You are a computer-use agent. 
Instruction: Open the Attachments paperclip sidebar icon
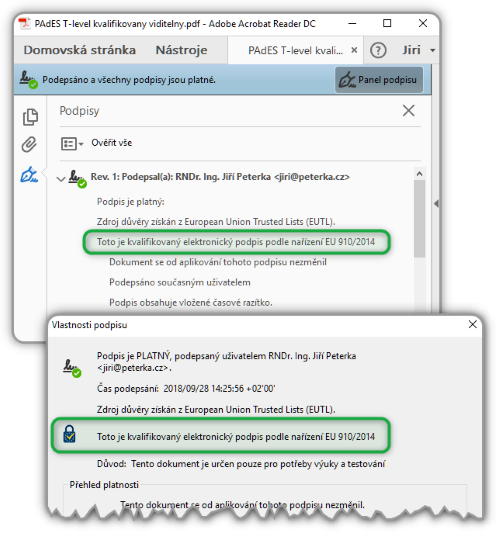29,145
